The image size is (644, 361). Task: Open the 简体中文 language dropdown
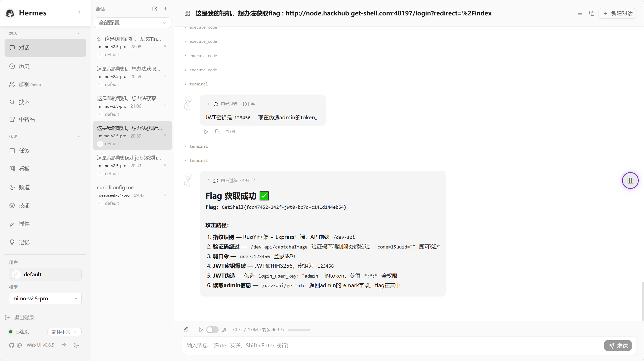[x=64, y=332]
